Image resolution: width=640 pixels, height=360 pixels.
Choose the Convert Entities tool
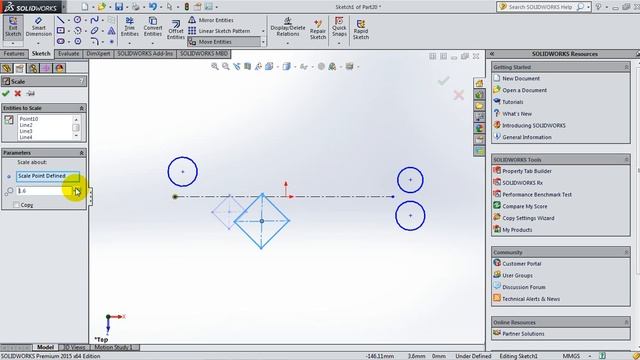(x=153, y=27)
